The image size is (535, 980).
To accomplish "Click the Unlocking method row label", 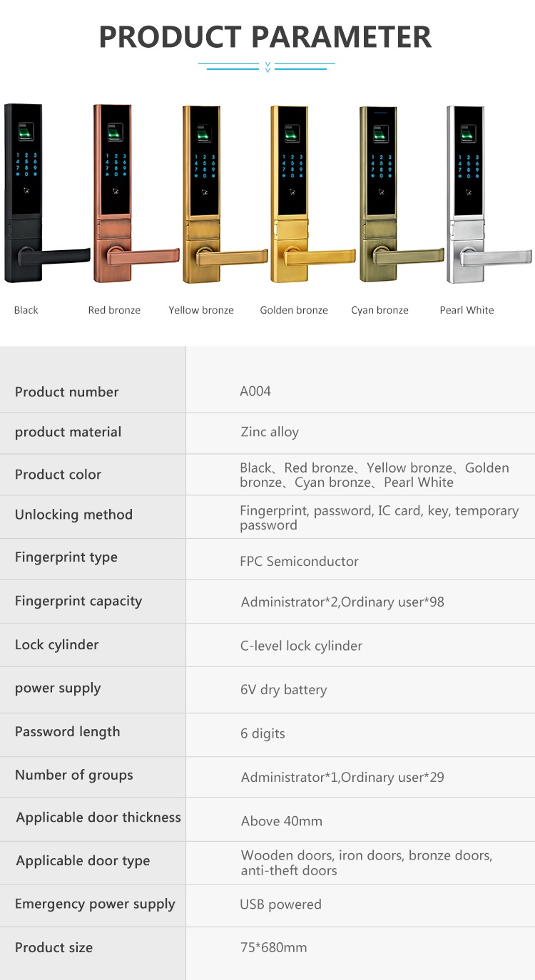I will (x=73, y=515).
